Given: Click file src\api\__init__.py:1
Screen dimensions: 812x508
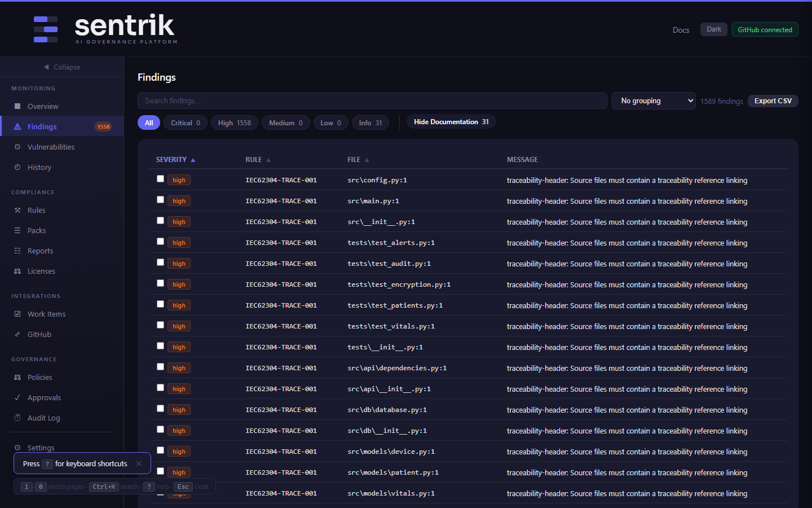Looking at the screenshot, I should (389, 389).
